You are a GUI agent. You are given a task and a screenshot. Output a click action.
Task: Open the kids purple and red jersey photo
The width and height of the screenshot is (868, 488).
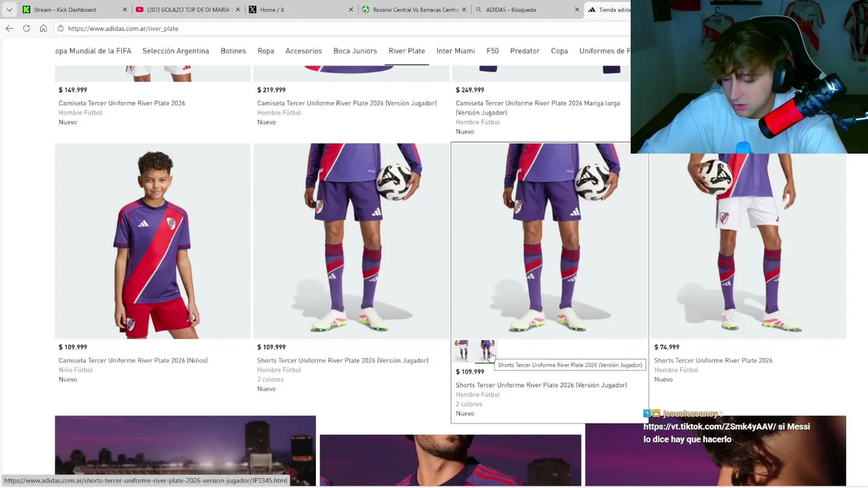click(153, 241)
